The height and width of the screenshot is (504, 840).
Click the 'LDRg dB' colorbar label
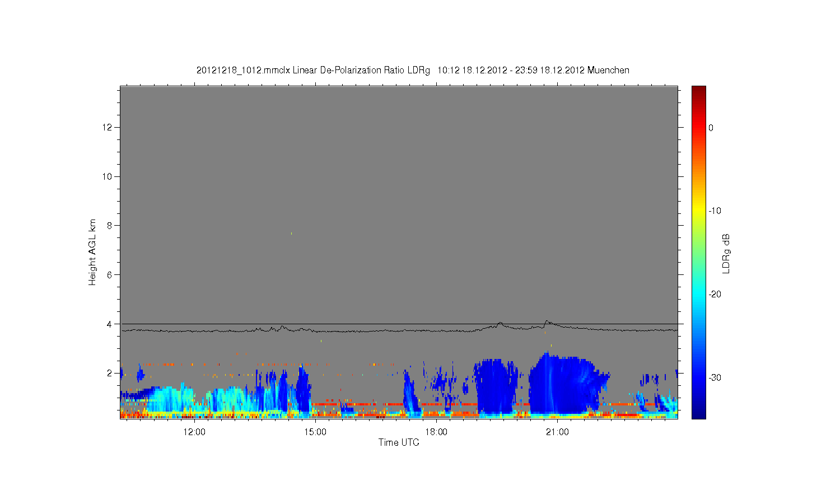coord(726,253)
